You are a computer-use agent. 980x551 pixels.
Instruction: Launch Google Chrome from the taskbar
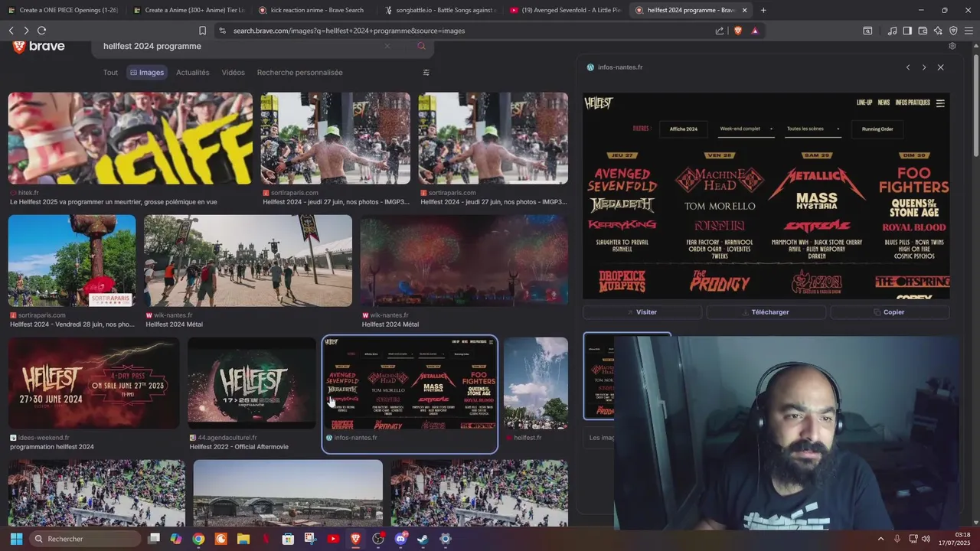(198, 539)
